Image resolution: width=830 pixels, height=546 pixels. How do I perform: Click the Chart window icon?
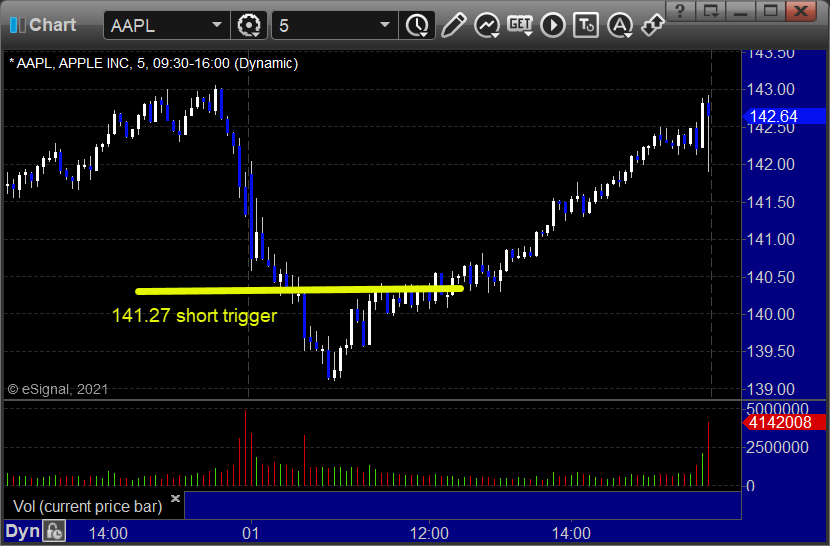pos(17,25)
